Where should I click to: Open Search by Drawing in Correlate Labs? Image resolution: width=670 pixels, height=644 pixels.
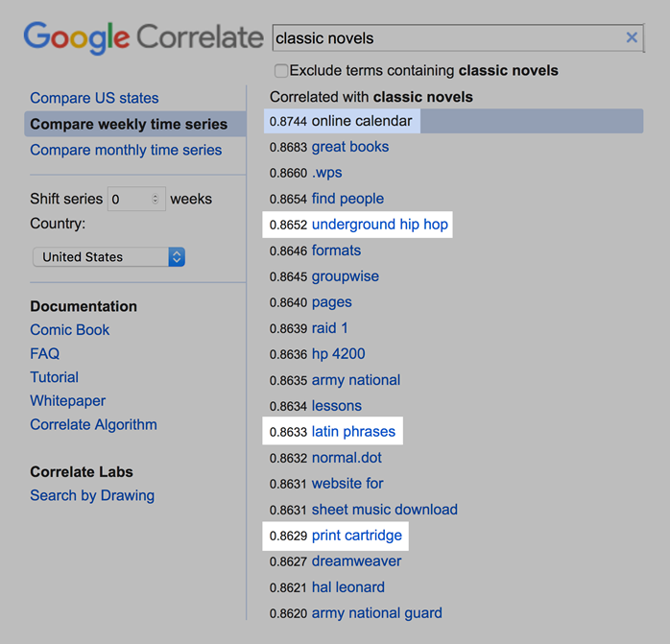tap(92, 495)
